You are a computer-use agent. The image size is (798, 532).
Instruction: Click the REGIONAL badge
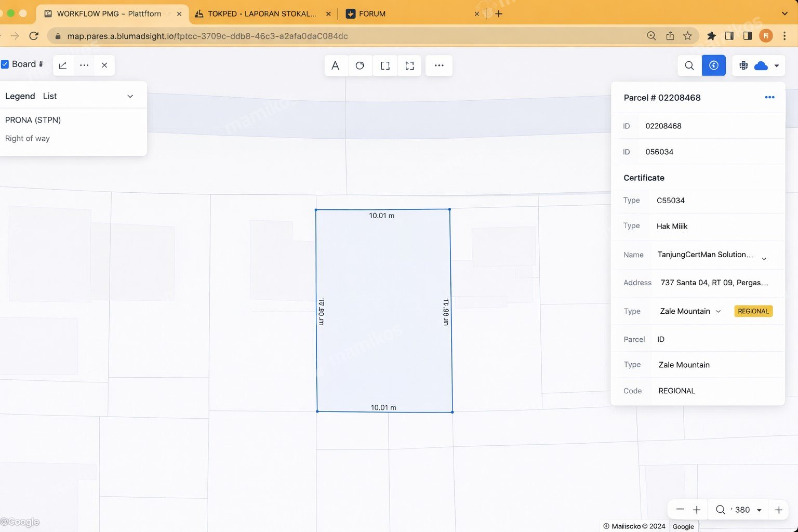(x=753, y=311)
